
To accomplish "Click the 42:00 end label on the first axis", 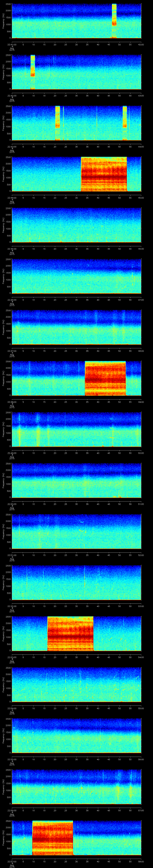I will tap(141, 44).
